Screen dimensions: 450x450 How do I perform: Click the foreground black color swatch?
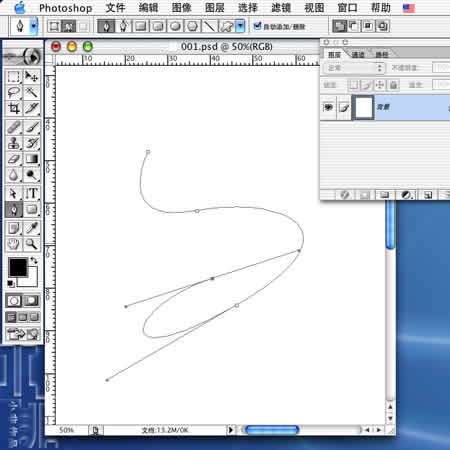tap(18, 267)
